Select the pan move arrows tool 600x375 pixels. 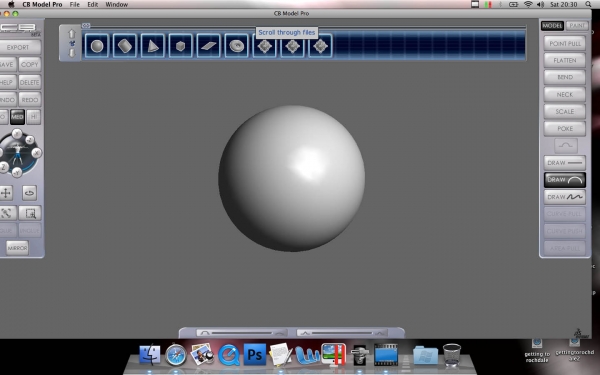click(x=6, y=193)
